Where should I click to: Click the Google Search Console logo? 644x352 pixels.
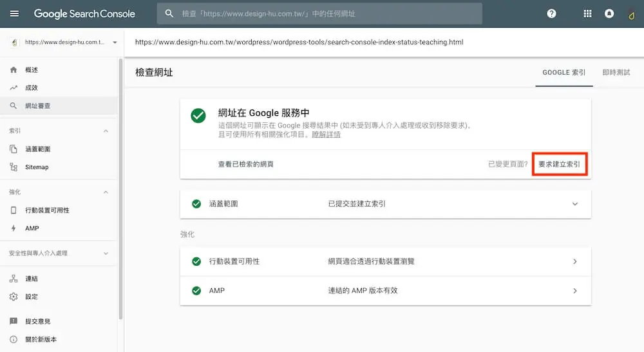(84, 14)
